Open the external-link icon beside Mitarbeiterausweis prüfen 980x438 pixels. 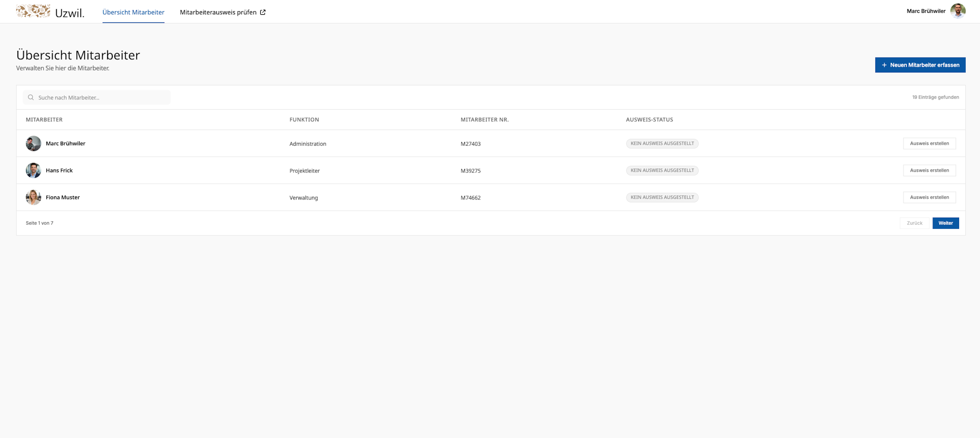(263, 12)
